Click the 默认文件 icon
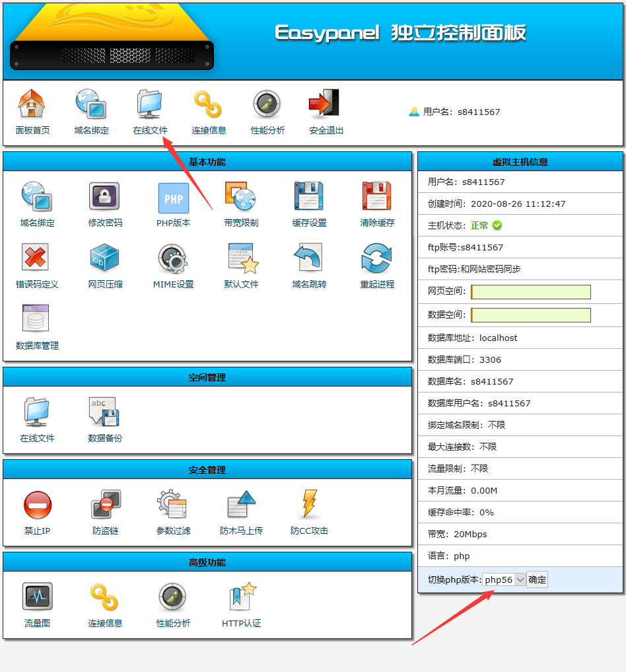Viewport: 626px width, 672px height. 243,258
